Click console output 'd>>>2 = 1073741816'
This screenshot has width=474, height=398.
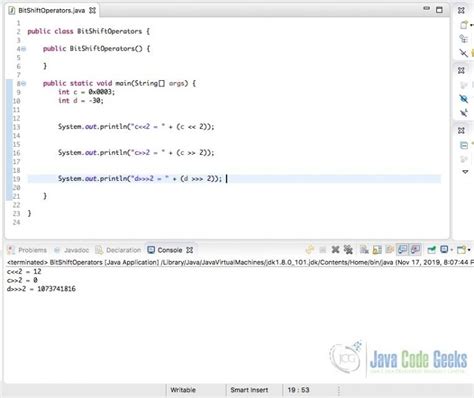click(41, 289)
